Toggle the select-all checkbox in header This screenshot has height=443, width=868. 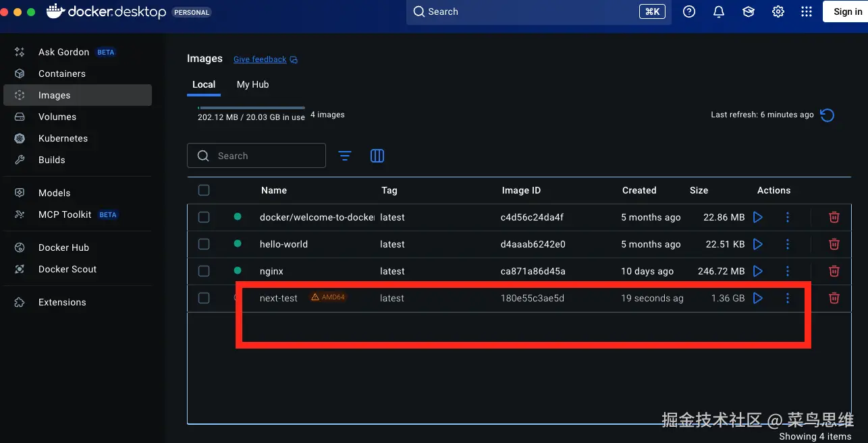tap(204, 190)
